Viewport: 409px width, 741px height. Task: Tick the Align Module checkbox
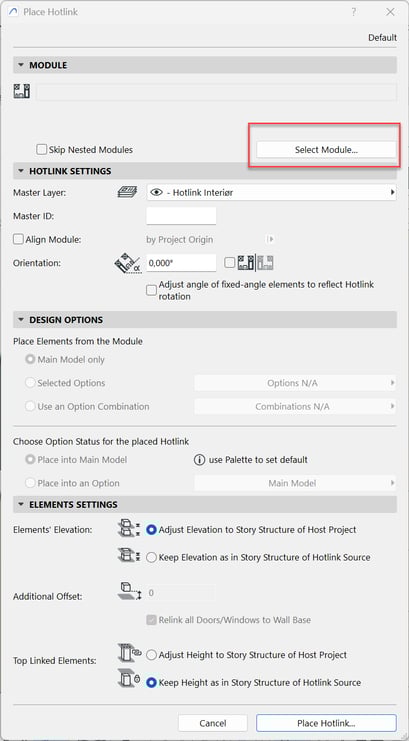pos(18,240)
